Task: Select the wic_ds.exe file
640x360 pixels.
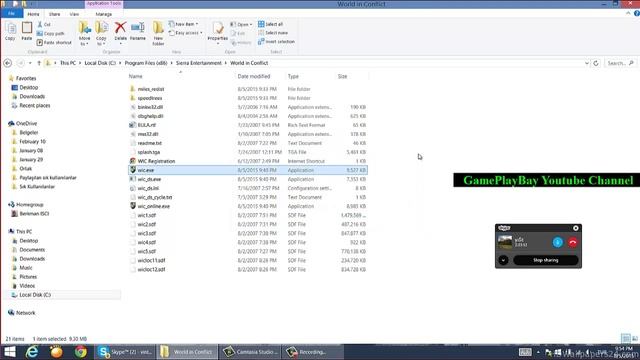Action: click(149, 179)
